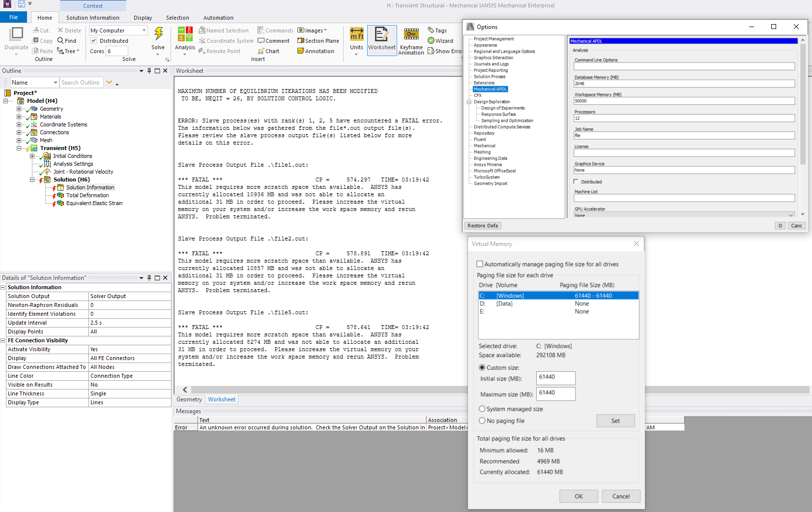This screenshot has width=812, height=512.
Task: Collapse the FE Connection Visibility section
Action: tap(3, 340)
